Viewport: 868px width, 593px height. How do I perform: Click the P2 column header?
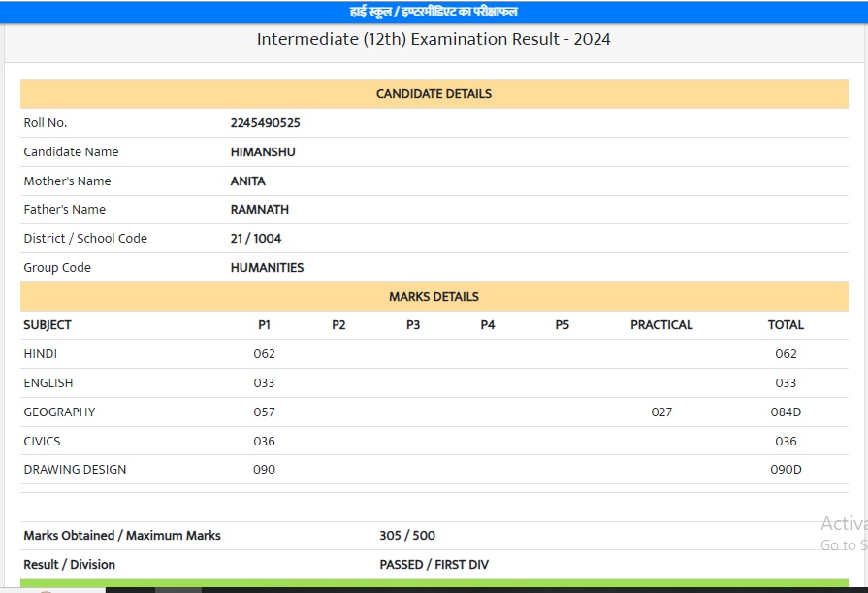(338, 325)
